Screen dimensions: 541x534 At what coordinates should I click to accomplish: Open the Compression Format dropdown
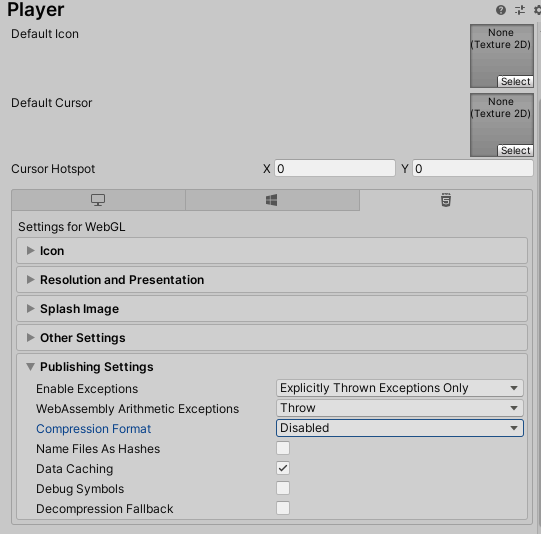pyautogui.click(x=400, y=428)
